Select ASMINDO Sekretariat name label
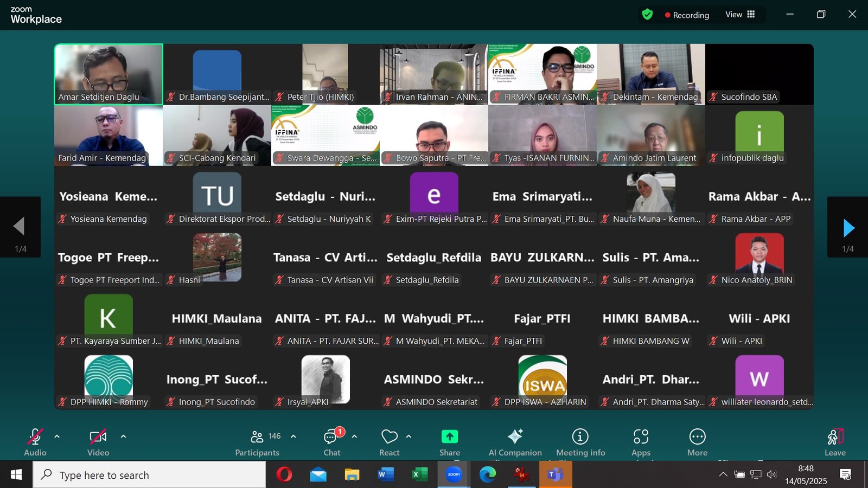The height and width of the screenshot is (488, 868). point(437,402)
